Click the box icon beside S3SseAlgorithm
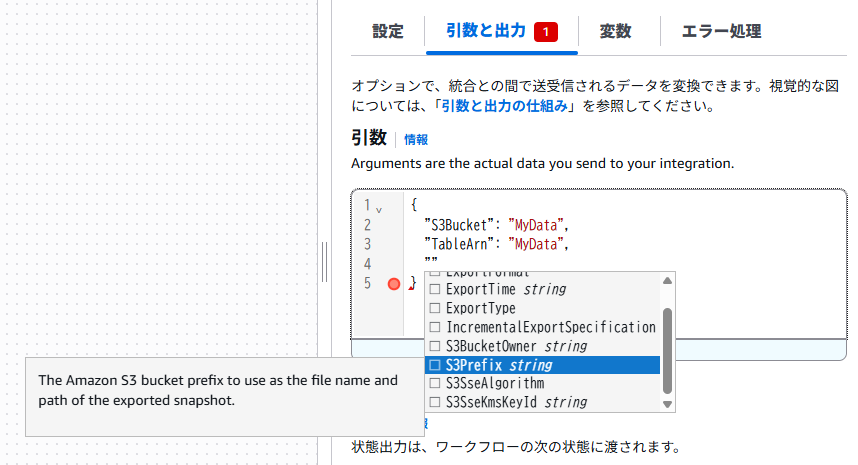This screenshot has width=858, height=465. pos(434,383)
